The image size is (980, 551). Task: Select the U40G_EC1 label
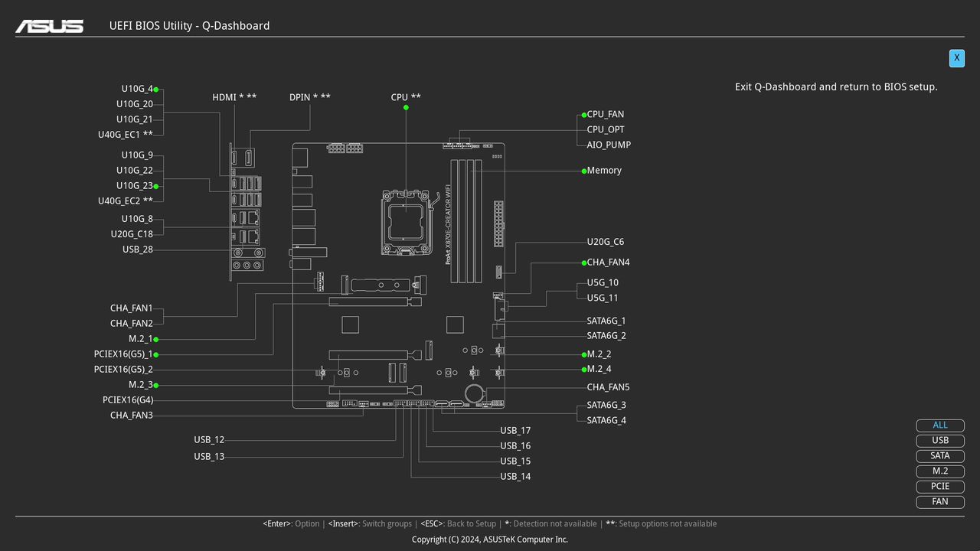coord(126,135)
